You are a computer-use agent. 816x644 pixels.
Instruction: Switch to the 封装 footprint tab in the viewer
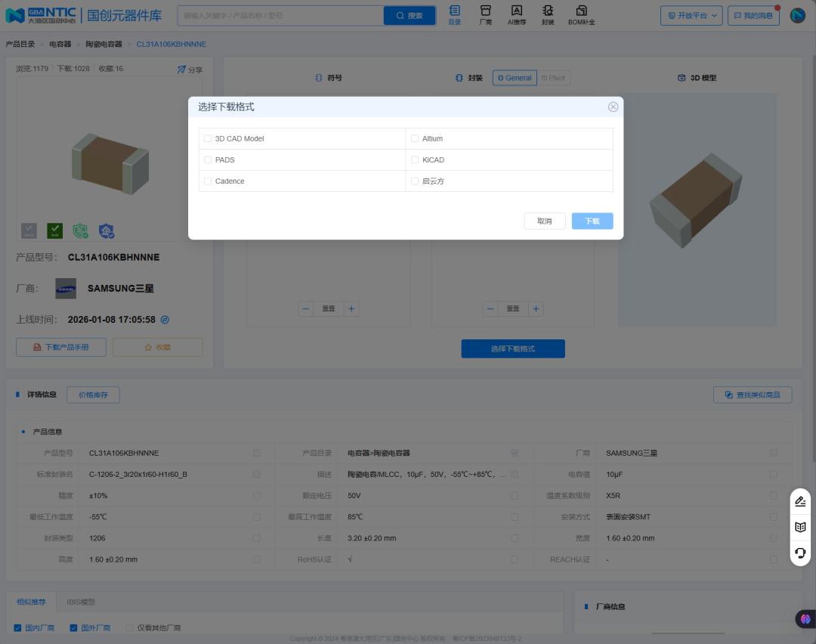click(469, 78)
